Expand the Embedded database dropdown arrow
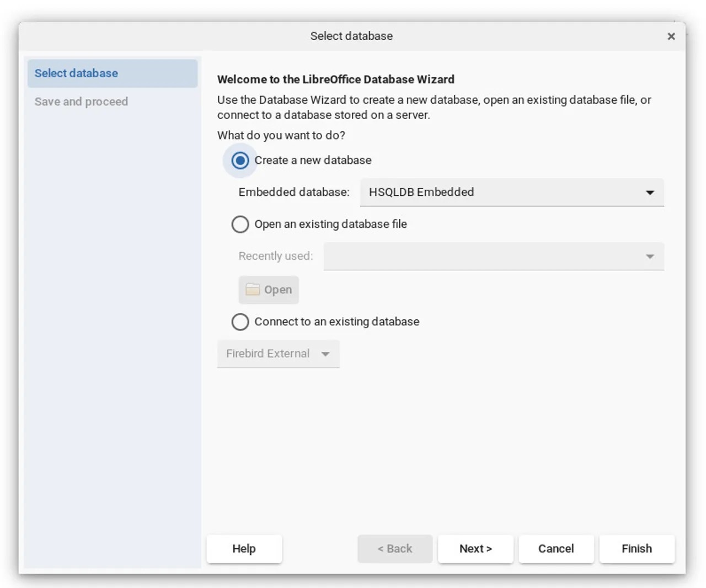This screenshot has height=588, width=706. [650, 193]
